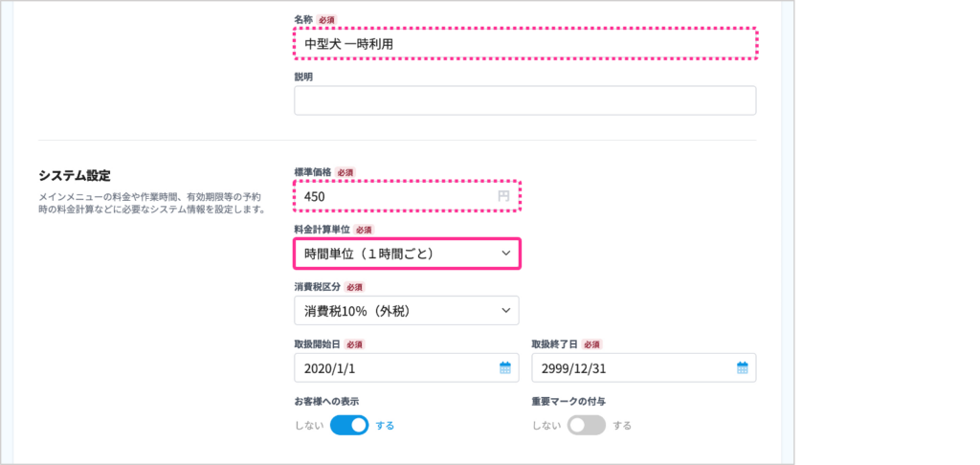Select しない label beside お客様への表示 switch
Screen dimensions: 980x465
(309, 426)
